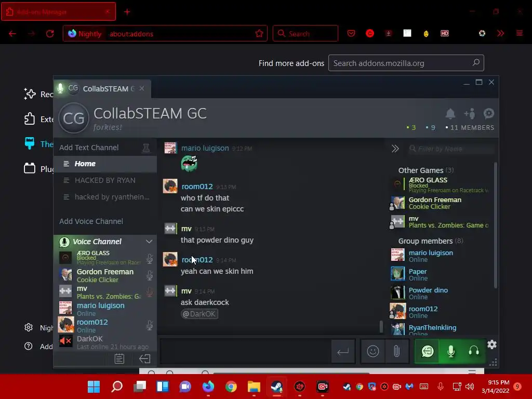Toggle mv muted microphone icon
532x399 pixels.
tap(149, 292)
